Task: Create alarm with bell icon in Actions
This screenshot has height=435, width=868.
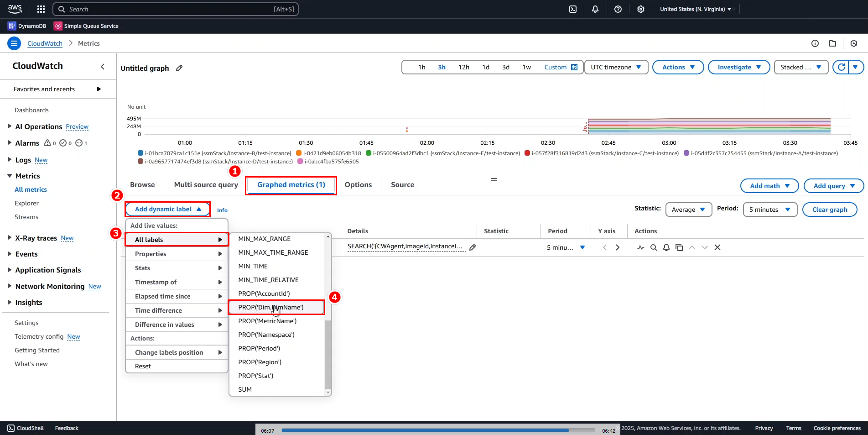Action: 666,247
